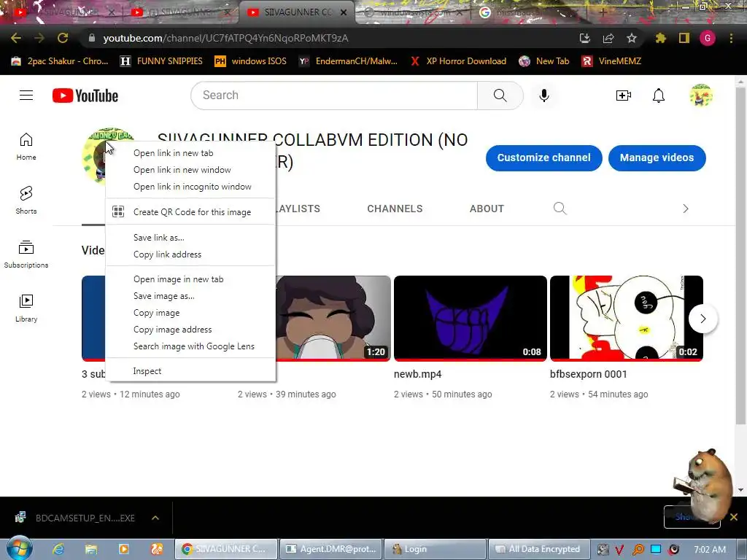
Task: Open the 1:20 cartoon girl thumbnail
Action: 333,318
